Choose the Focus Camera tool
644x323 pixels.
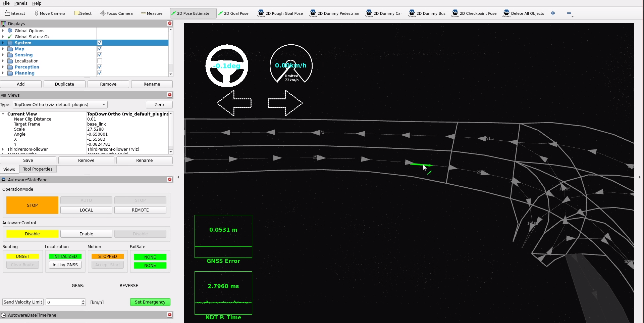coord(116,13)
